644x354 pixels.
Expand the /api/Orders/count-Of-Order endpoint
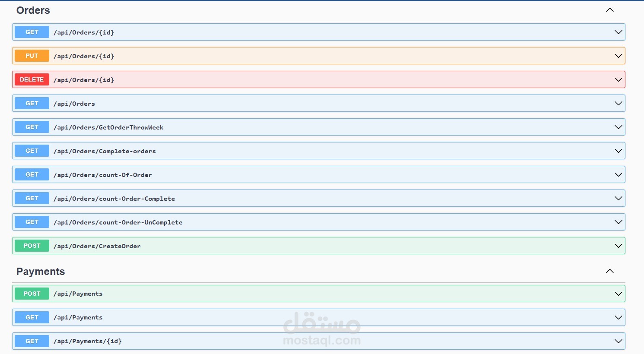point(618,174)
